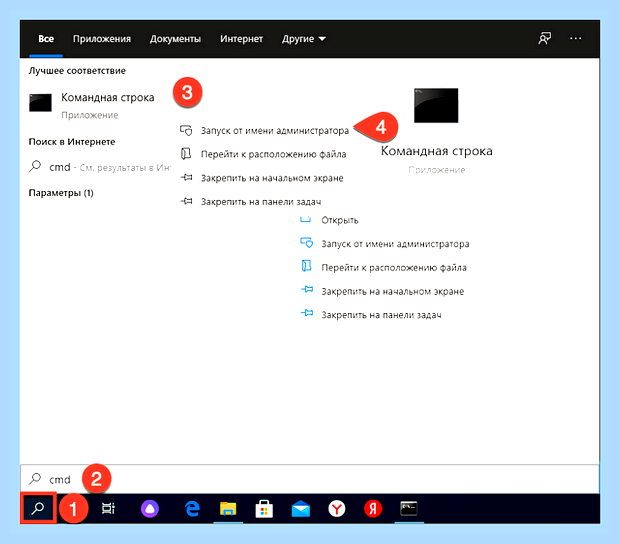This screenshot has height=544, width=620.
Task: Open Task View from the taskbar
Action: click(108, 508)
